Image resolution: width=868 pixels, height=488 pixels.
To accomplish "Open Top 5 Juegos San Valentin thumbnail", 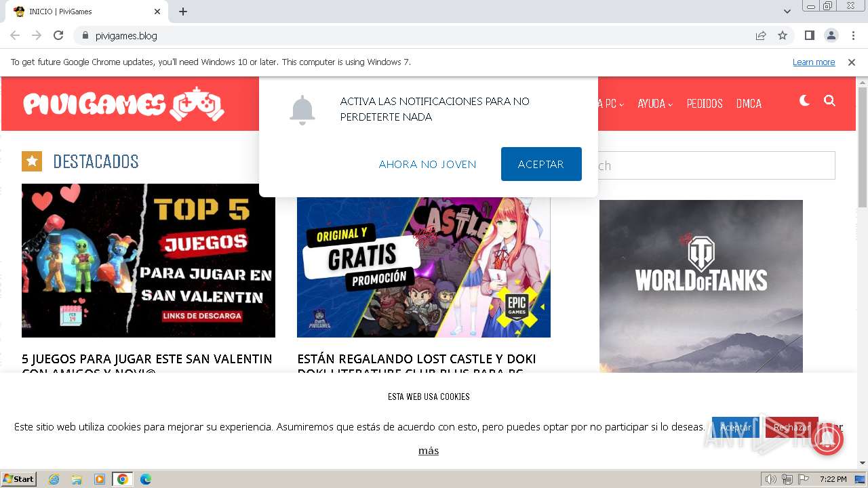I will tap(149, 260).
